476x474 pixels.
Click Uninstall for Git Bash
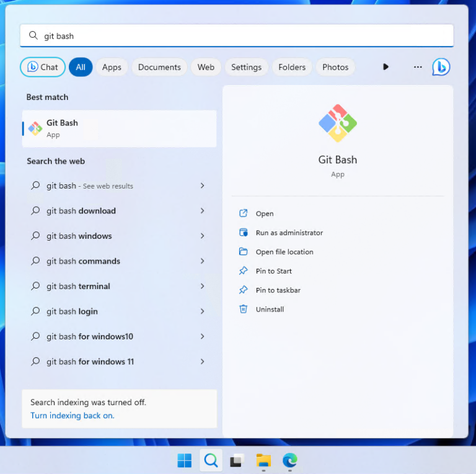click(x=270, y=310)
